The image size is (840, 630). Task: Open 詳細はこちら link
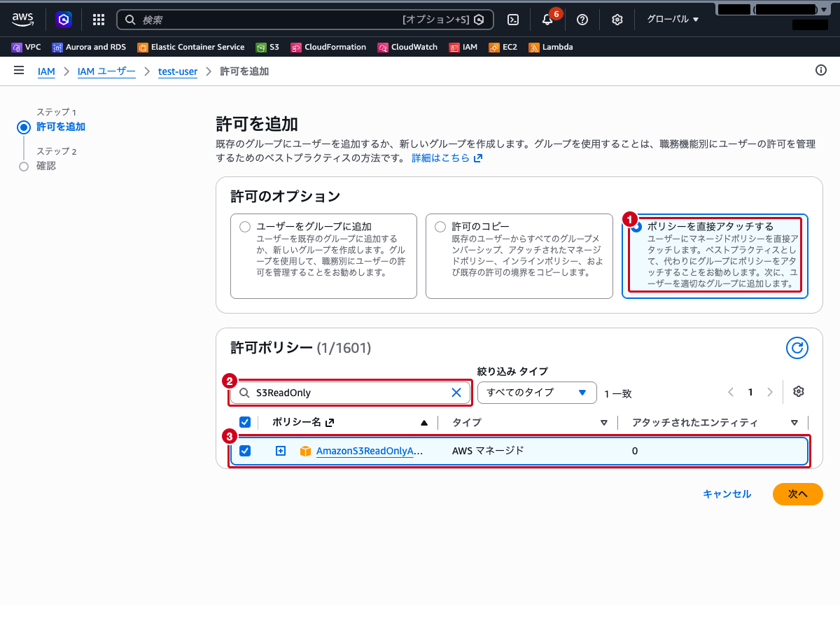(447, 158)
